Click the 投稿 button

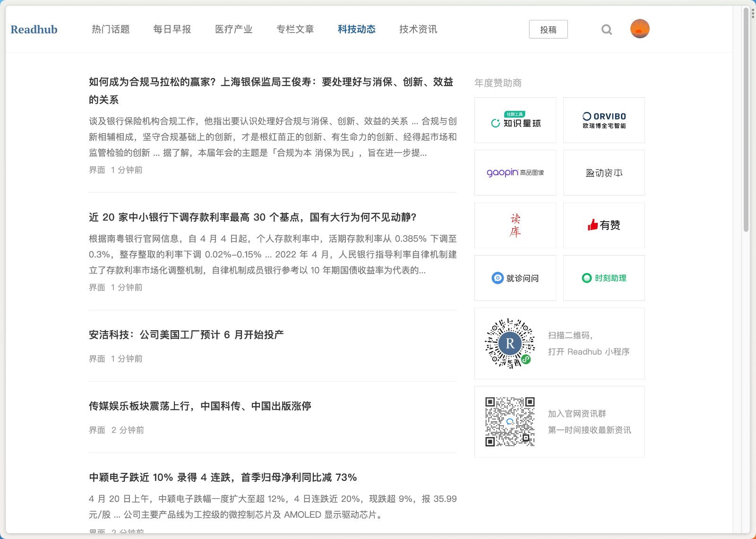click(549, 29)
